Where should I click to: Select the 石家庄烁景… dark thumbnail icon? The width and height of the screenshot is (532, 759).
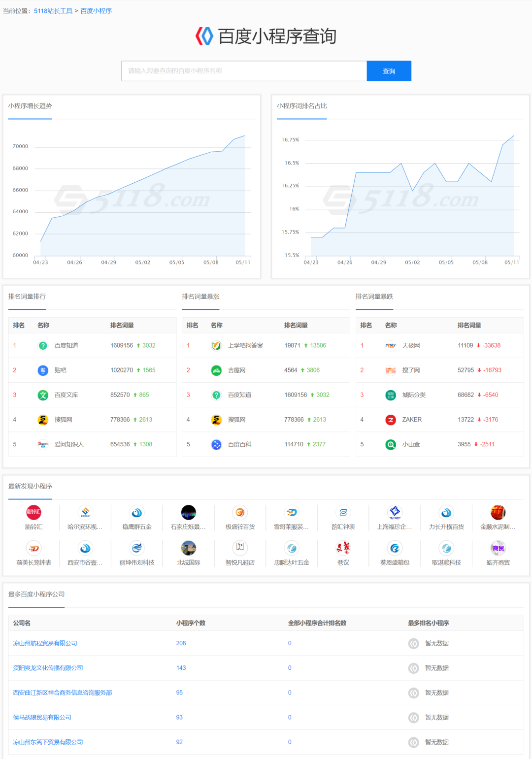pyautogui.click(x=189, y=512)
